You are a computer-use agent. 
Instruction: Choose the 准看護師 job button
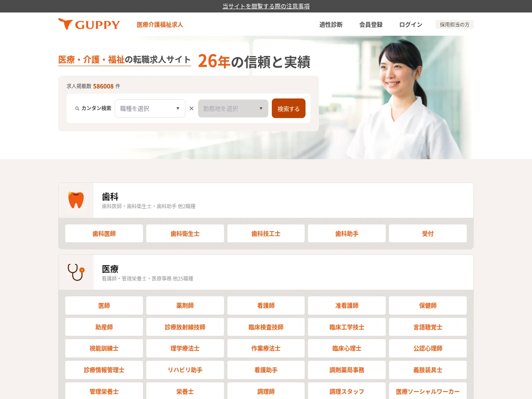click(347, 305)
